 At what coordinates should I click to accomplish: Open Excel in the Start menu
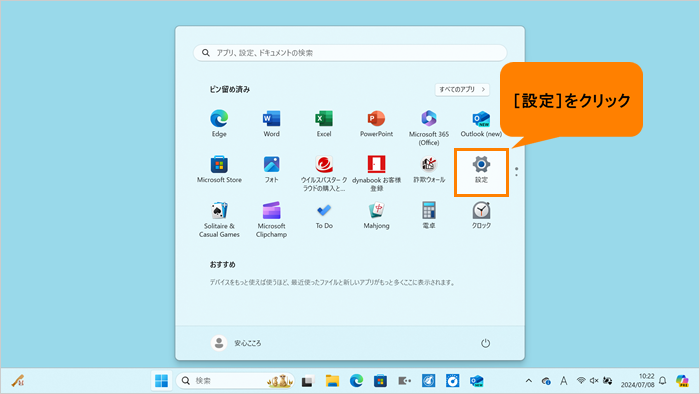324,124
